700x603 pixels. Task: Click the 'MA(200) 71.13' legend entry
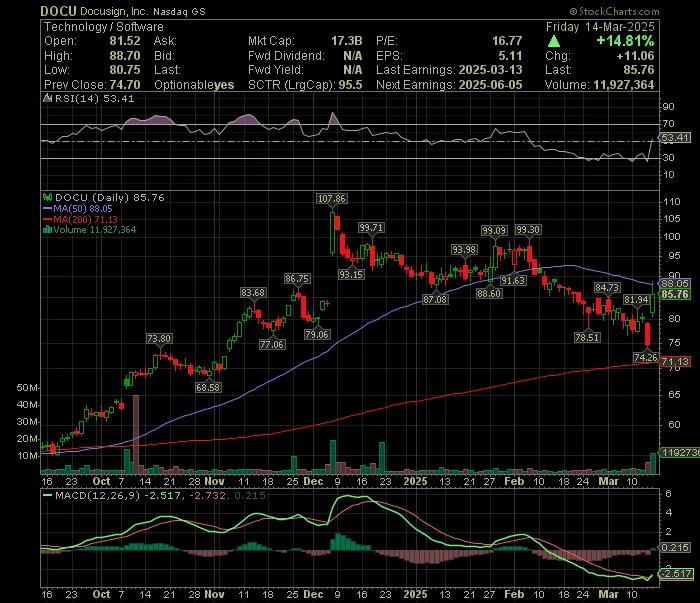point(80,220)
